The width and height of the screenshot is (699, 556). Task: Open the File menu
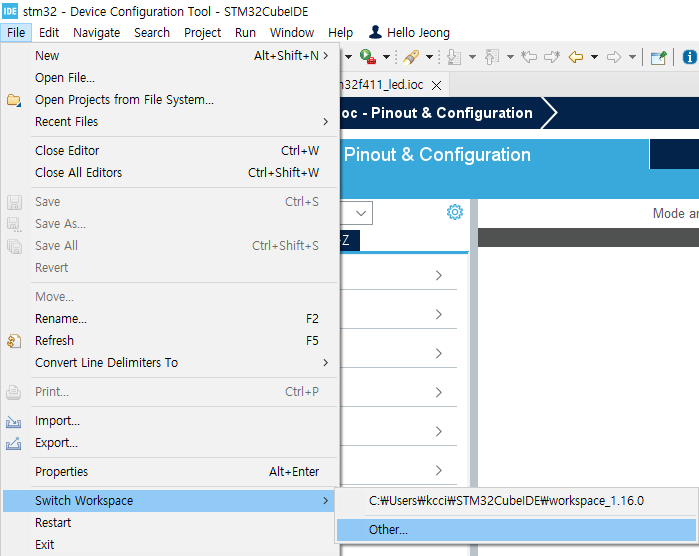coord(16,33)
